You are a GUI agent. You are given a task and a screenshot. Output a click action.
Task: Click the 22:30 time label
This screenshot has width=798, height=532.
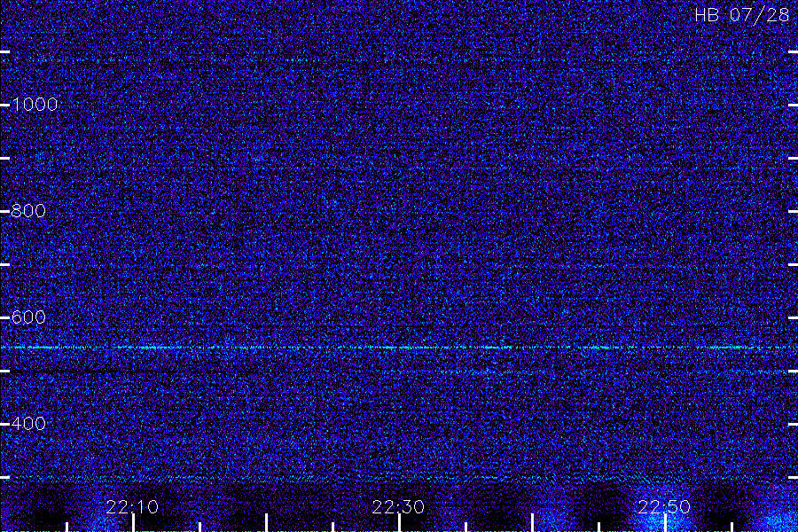398,507
